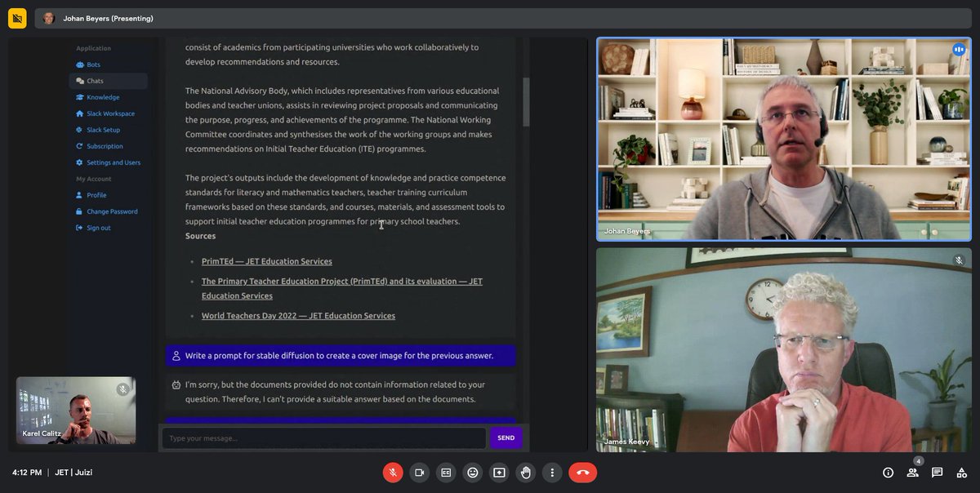The width and height of the screenshot is (980, 493).
Task: Open the emoji reactions button
Action: tap(473, 472)
